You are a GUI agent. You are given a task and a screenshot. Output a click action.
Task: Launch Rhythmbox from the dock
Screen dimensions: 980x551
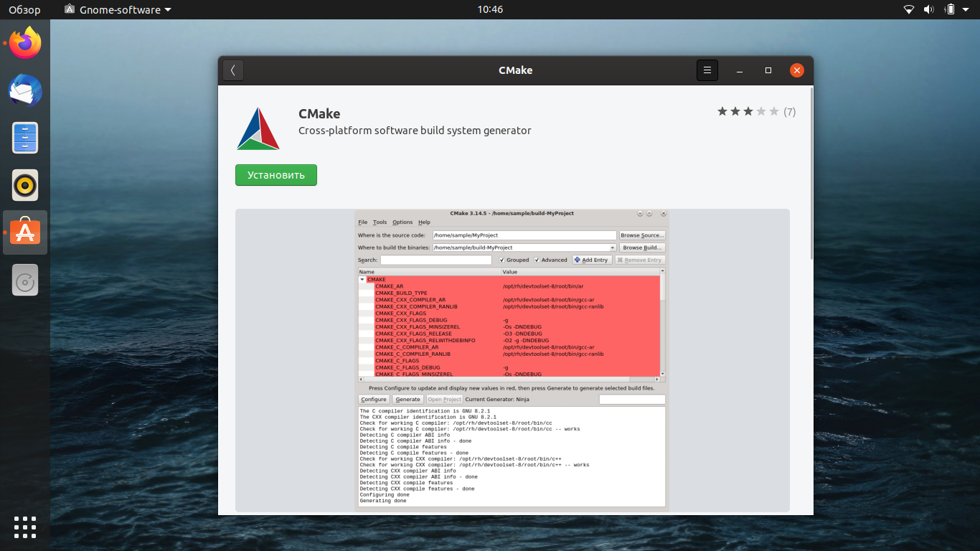point(25,185)
